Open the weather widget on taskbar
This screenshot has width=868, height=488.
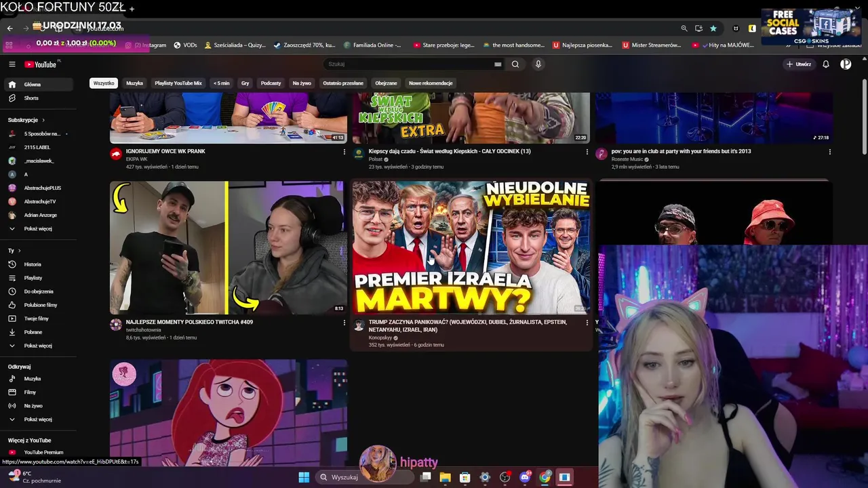click(35, 477)
